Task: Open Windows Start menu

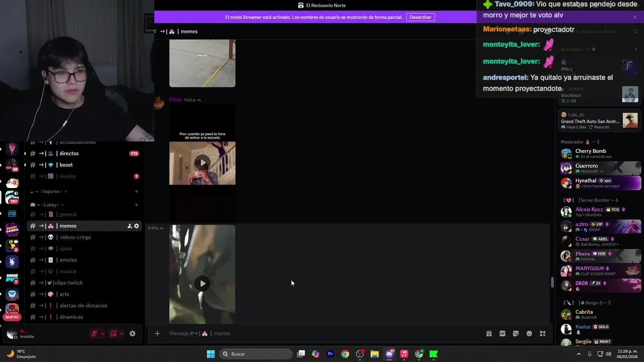Action: (211, 354)
